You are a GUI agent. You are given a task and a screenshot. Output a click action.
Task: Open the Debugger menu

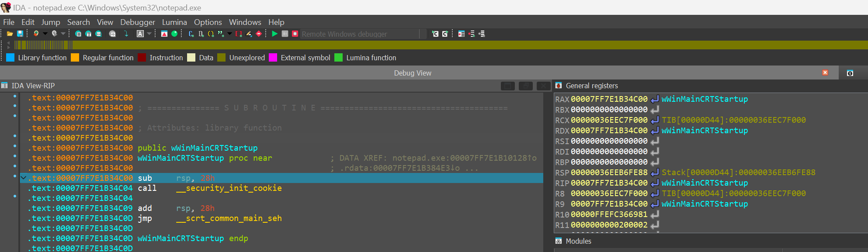pos(137,22)
